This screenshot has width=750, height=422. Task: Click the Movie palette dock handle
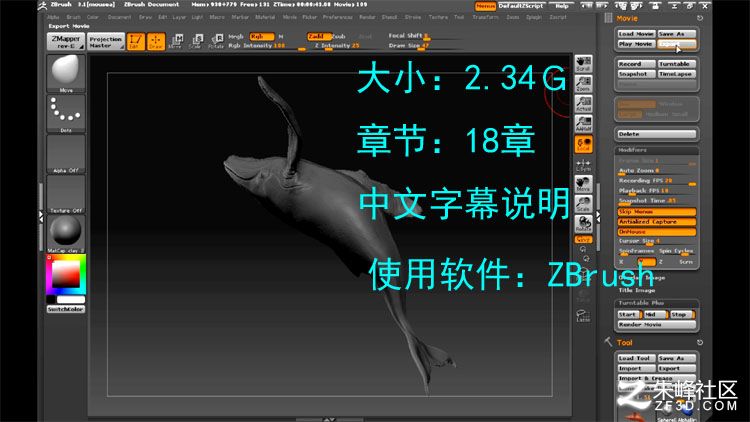(x=608, y=18)
